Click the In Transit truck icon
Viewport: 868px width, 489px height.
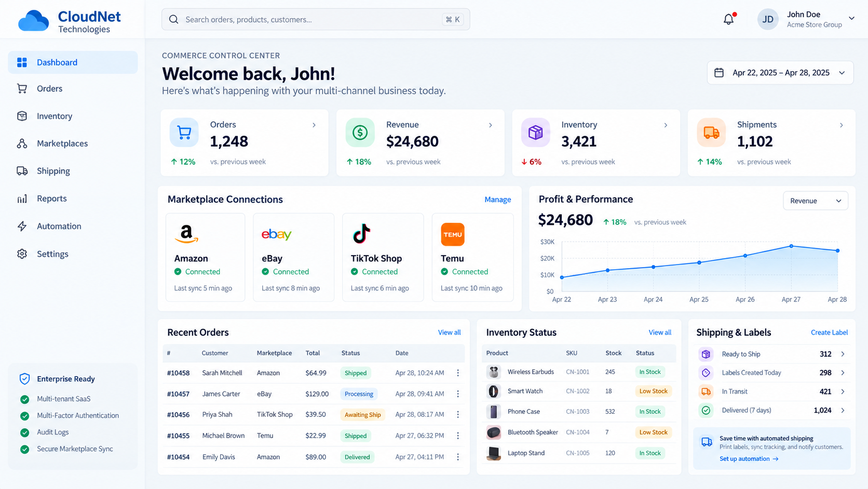pos(706,391)
